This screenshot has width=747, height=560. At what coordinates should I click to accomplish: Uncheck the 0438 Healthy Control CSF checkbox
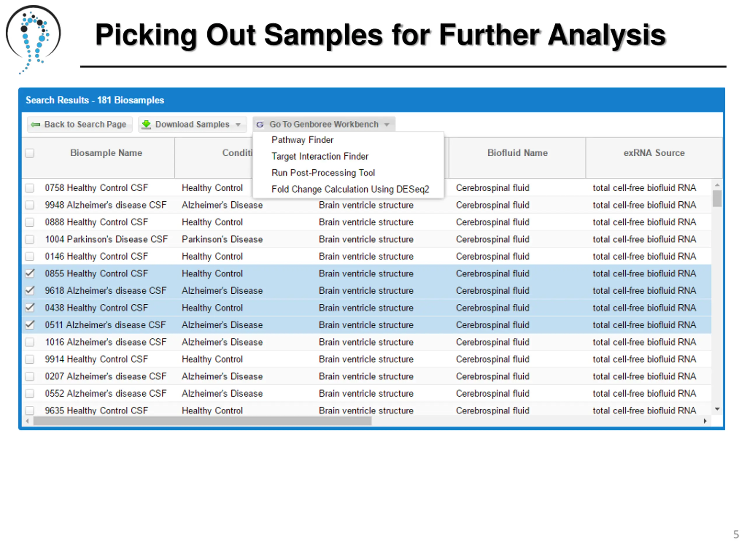coord(30,307)
